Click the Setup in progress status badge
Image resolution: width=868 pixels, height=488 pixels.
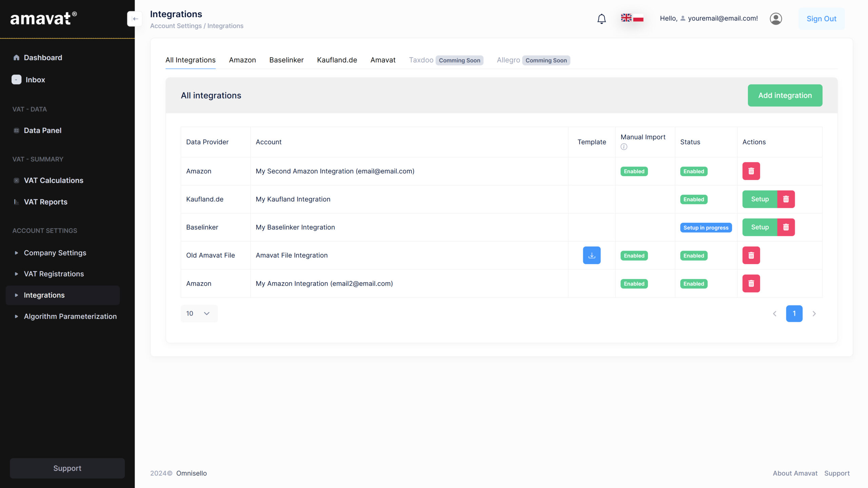706,228
